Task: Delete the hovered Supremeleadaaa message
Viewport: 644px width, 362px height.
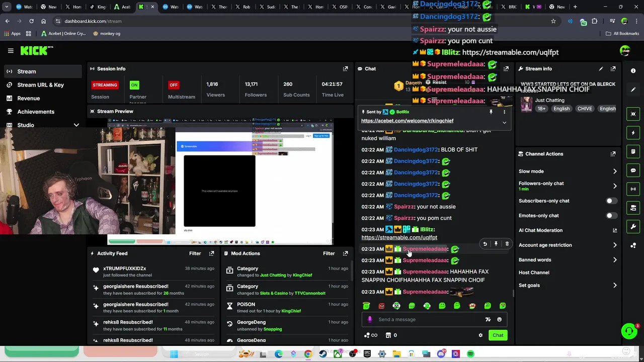Action: click(x=507, y=244)
